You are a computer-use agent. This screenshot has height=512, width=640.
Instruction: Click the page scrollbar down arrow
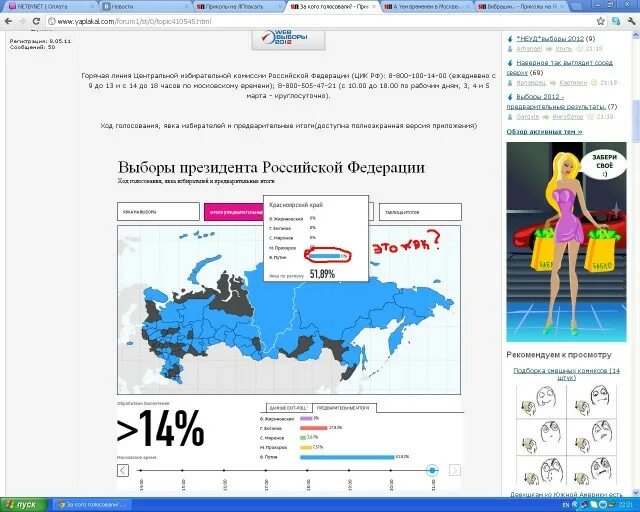[x=636, y=494]
